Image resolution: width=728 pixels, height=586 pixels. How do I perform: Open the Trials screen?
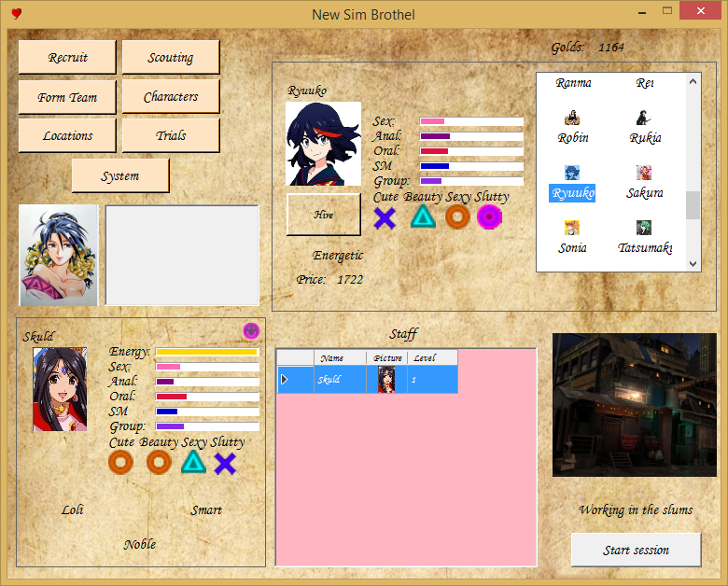[x=171, y=135]
